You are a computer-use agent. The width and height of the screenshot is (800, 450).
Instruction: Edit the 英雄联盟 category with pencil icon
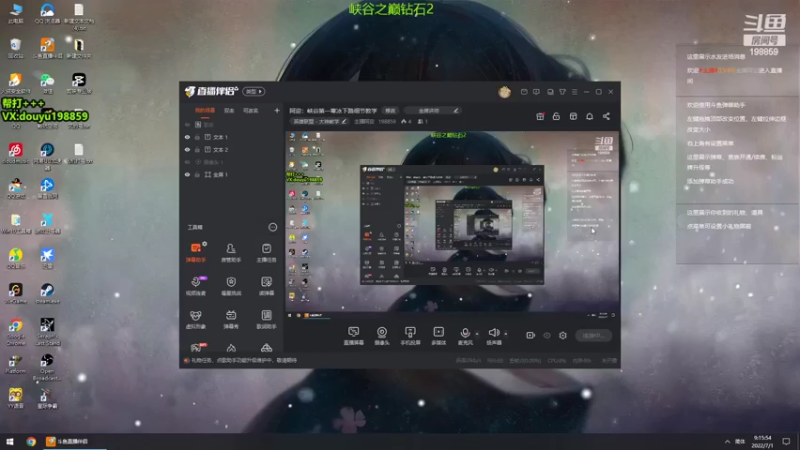pyautogui.click(x=344, y=121)
